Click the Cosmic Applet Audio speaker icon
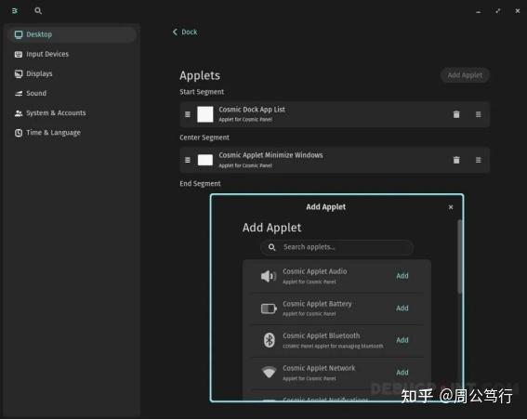 point(269,276)
